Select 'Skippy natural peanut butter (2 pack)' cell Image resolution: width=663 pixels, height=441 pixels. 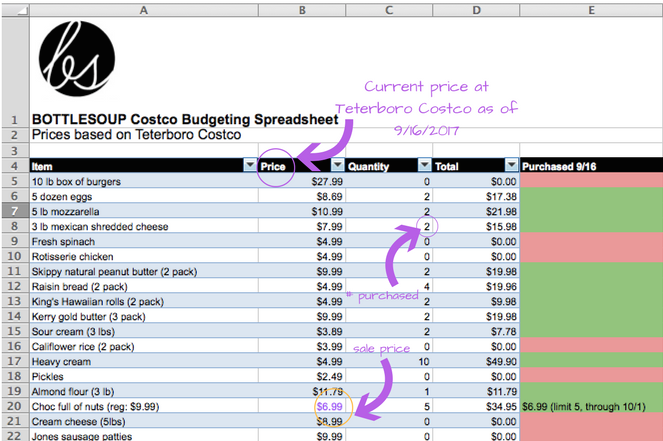point(144,271)
